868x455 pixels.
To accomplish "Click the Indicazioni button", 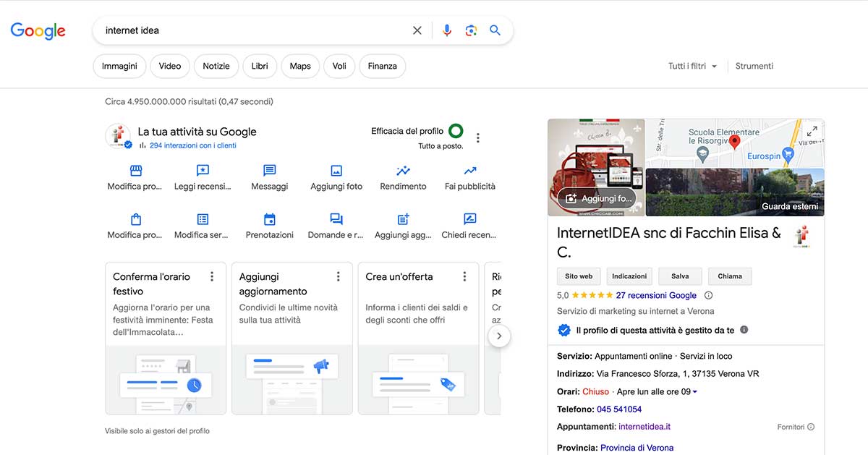I will (629, 276).
